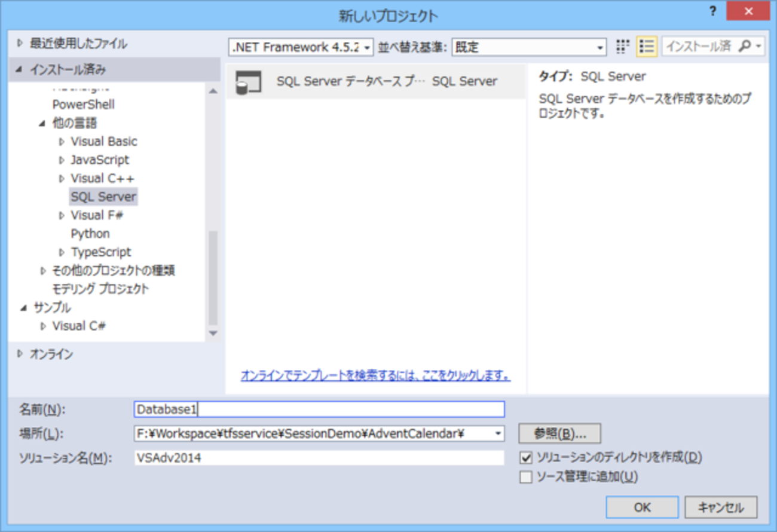Image resolution: width=777 pixels, height=532 pixels.
Task: Expand the Visual C++ node
Action: [x=61, y=179]
